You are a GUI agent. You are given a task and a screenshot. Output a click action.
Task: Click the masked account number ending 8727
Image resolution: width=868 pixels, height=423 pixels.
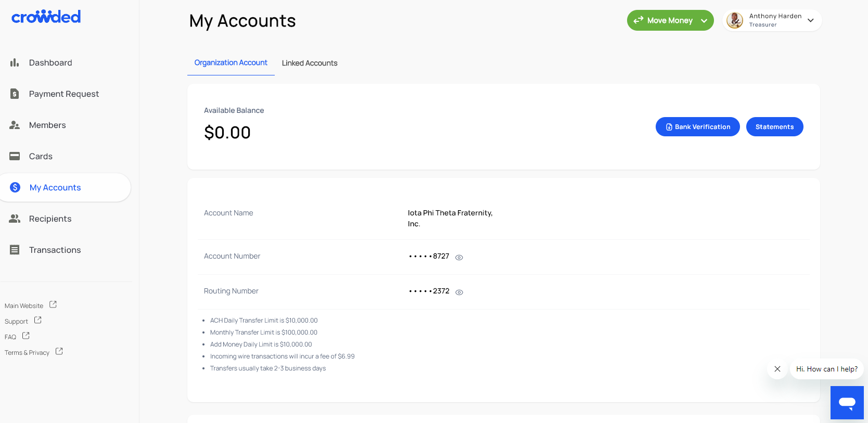click(429, 256)
